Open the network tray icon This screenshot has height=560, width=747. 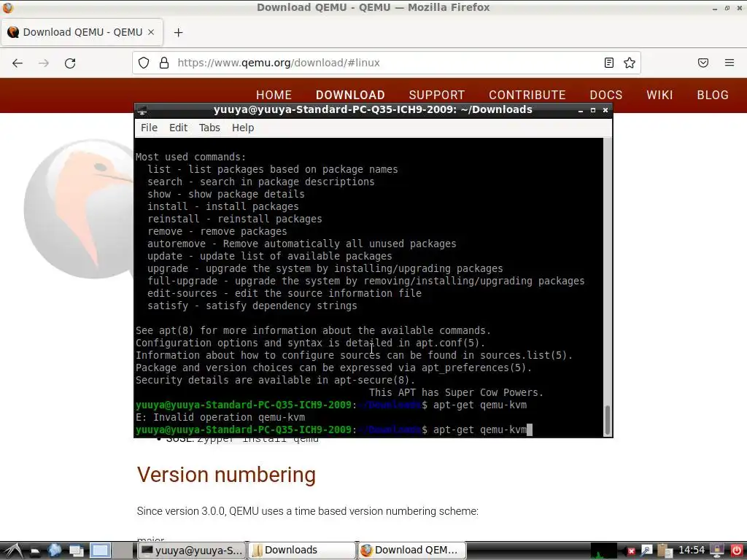click(646, 551)
